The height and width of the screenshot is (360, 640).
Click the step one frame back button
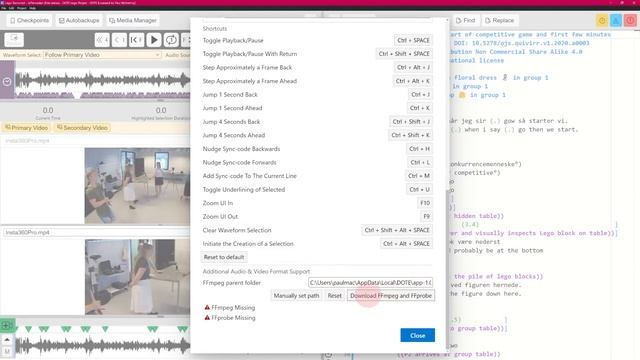pyautogui.click(x=136, y=40)
